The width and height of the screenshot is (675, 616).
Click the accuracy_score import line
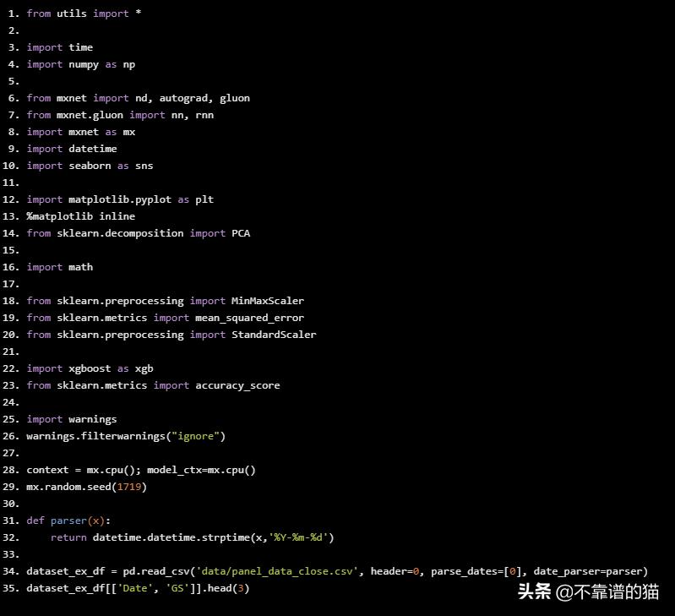coord(153,385)
